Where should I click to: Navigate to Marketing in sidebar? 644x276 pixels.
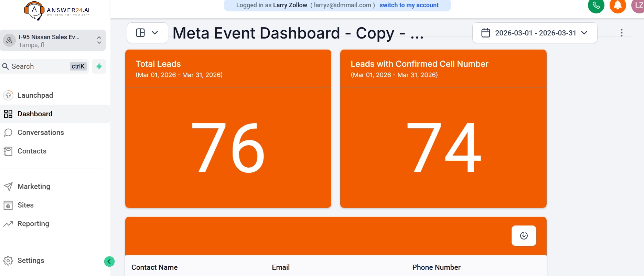34,187
